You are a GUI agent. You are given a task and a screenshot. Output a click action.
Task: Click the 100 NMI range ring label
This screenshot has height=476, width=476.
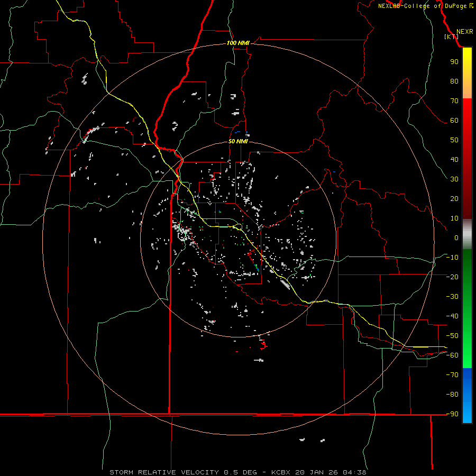pyautogui.click(x=238, y=43)
